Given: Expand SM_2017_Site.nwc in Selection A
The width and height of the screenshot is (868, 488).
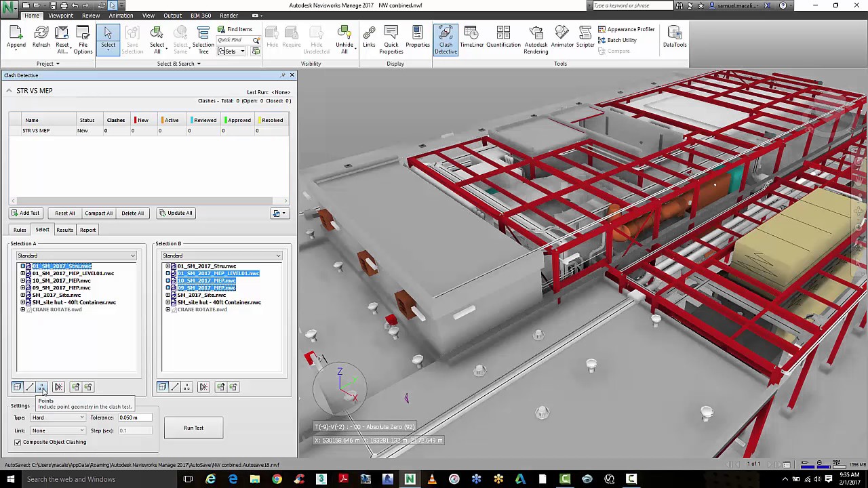Looking at the screenshot, I should [x=22, y=295].
